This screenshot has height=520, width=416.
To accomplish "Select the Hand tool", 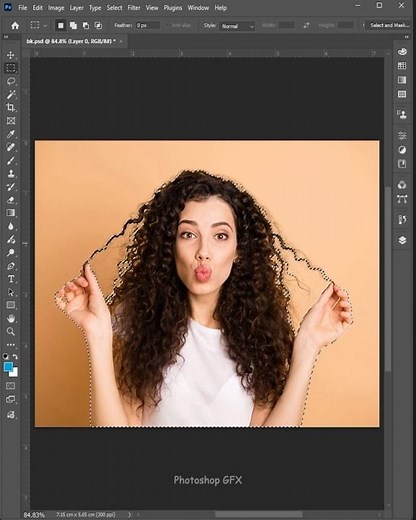I will 11,318.
